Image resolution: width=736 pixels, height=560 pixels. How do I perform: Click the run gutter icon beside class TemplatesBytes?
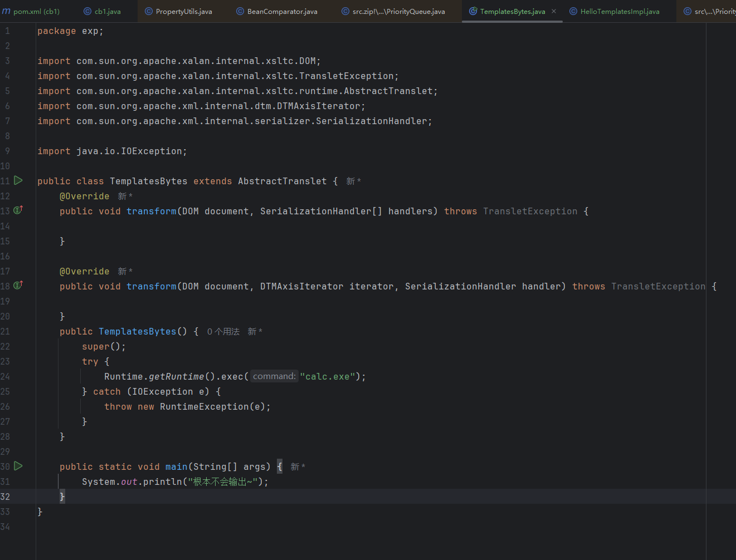click(18, 180)
